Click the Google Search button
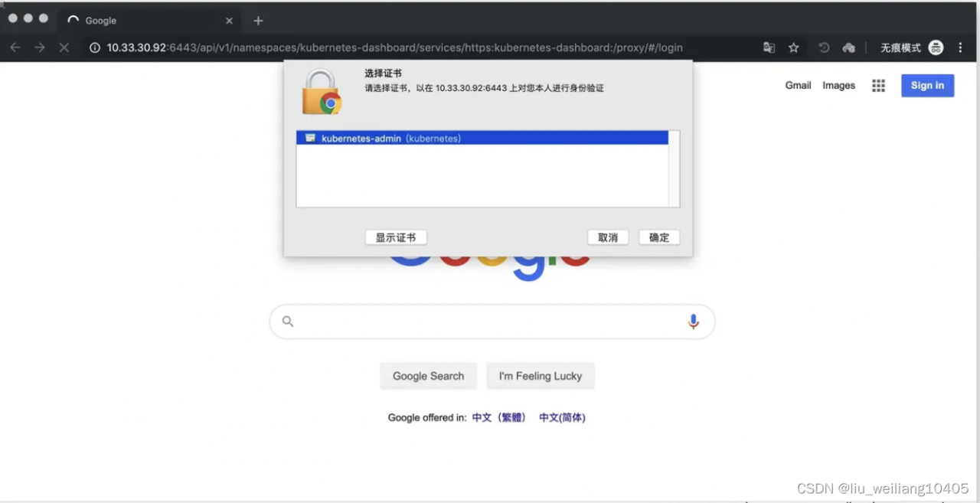 click(428, 376)
